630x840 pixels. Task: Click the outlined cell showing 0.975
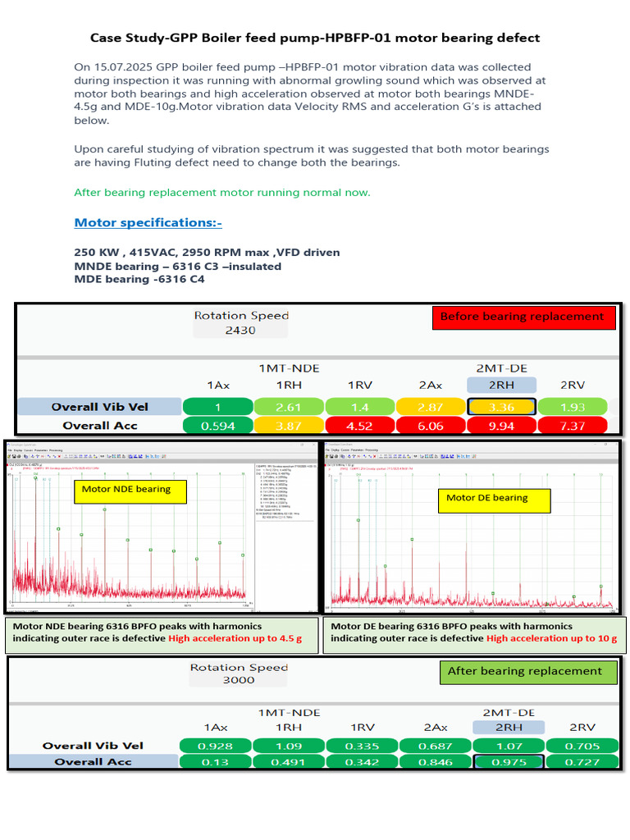[509, 762]
